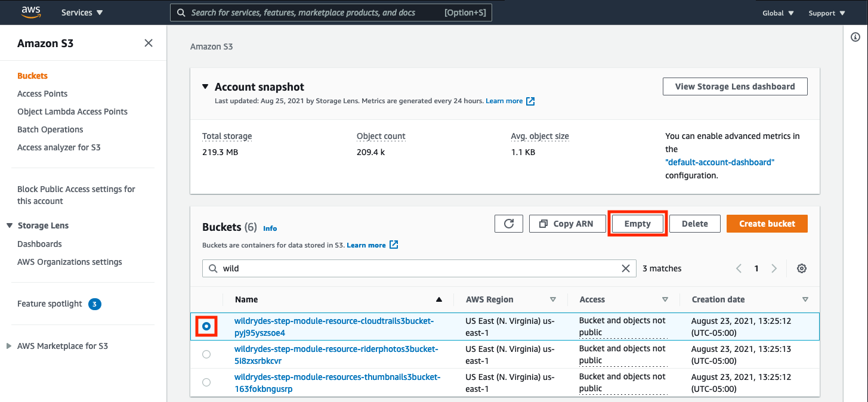Click the Copy ARN button

point(567,224)
